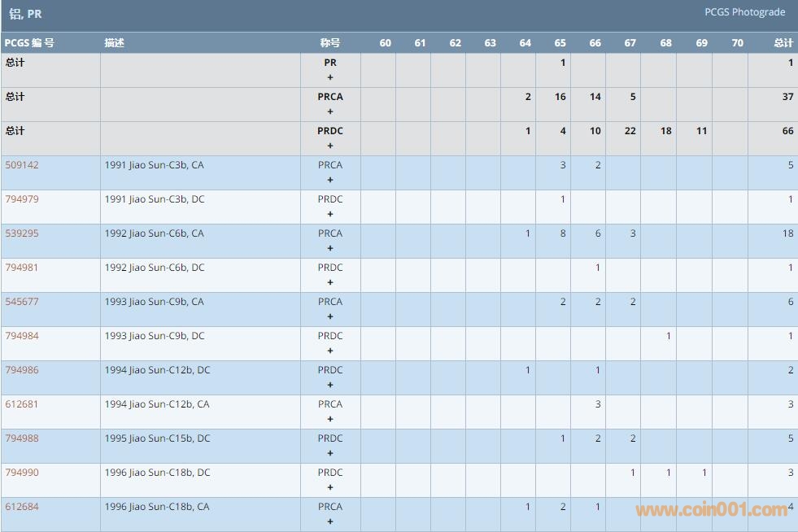Open the 794990 coin link
Viewport: 798px width, 532px height.
(x=21, y=473)
